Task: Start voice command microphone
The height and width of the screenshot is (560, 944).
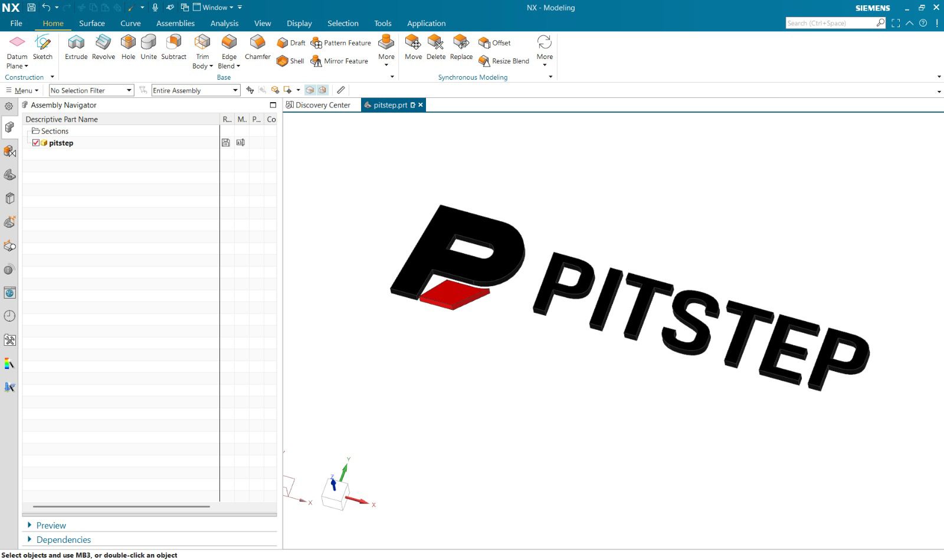Action: [x=155, y=7]
